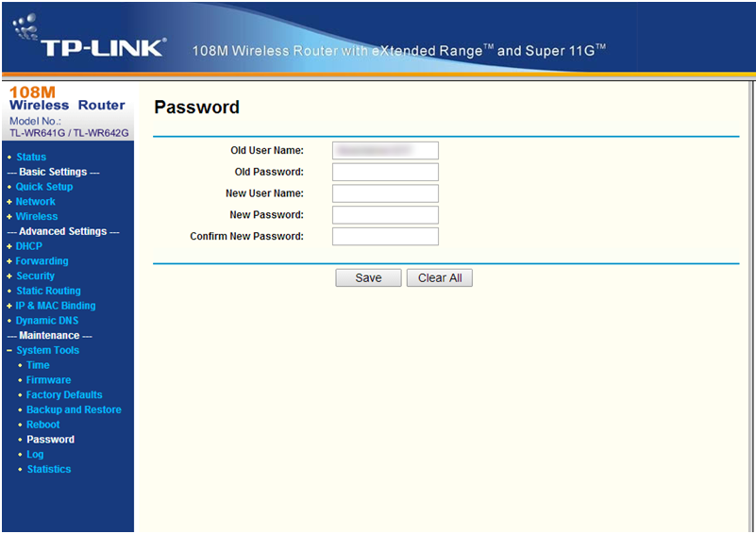The image size is (756, 534).
Task: Expand the IP & MAC Binding menu
Action: coord(56,306)
